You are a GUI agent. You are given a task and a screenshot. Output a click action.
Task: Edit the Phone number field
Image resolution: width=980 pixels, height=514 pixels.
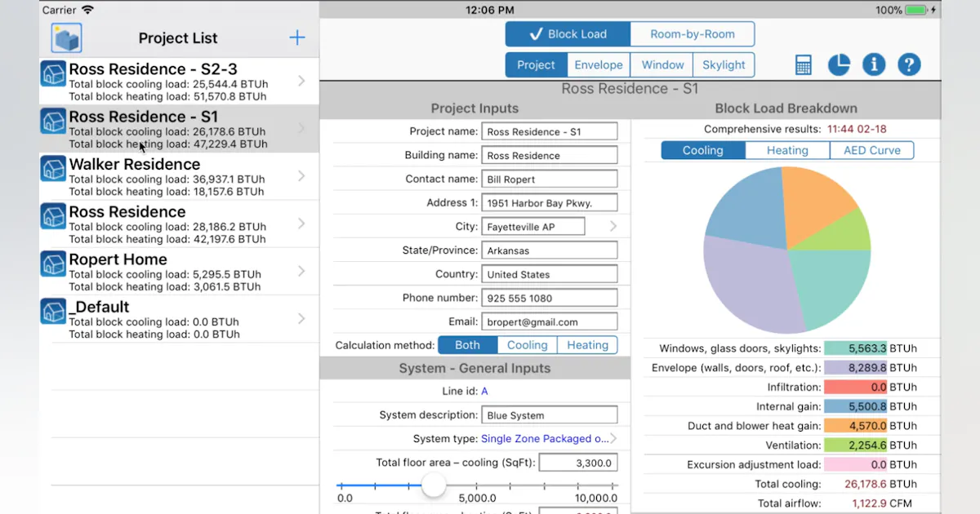(x=550, y=298)
